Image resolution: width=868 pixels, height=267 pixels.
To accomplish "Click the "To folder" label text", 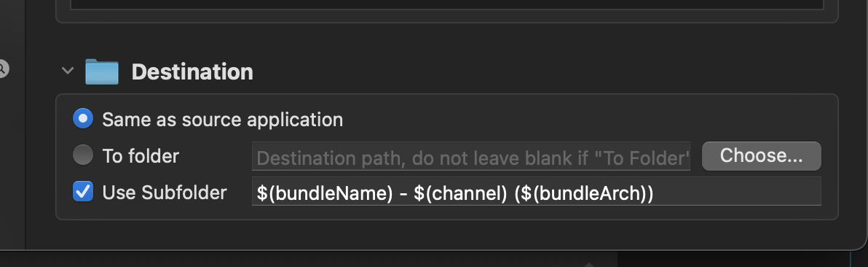I will (141, 156).
